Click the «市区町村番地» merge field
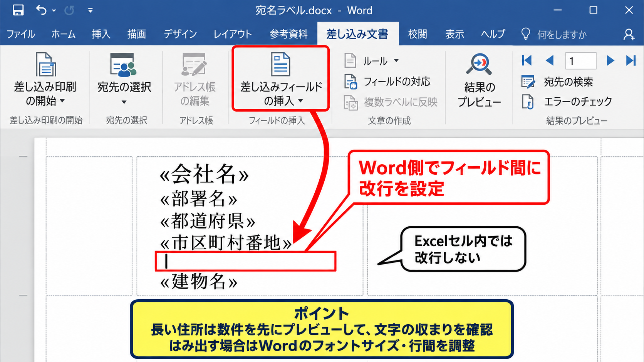 tap(226, 243)
